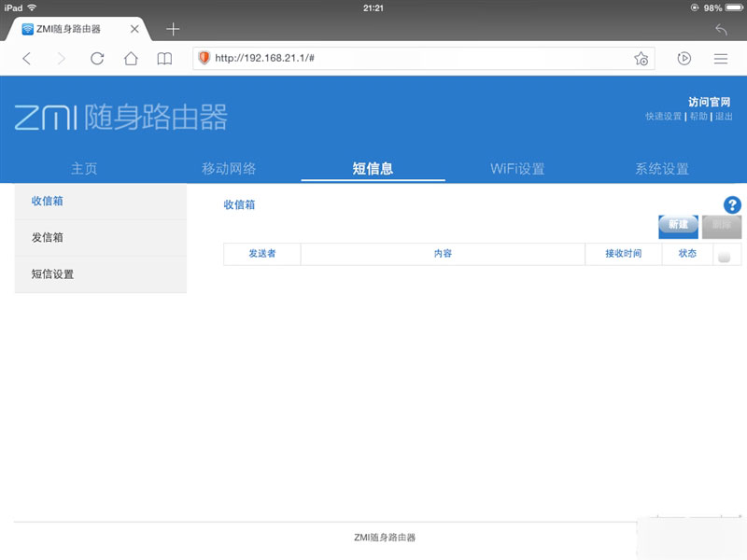This screenshot has height=560, width=747.
Task: Open the browser bookmarks panel
Action: point(164,58)
